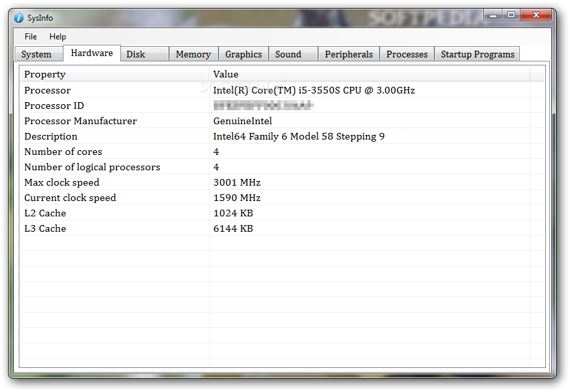
Task: Select the Current clock speed label
Action: coord(70,198)
